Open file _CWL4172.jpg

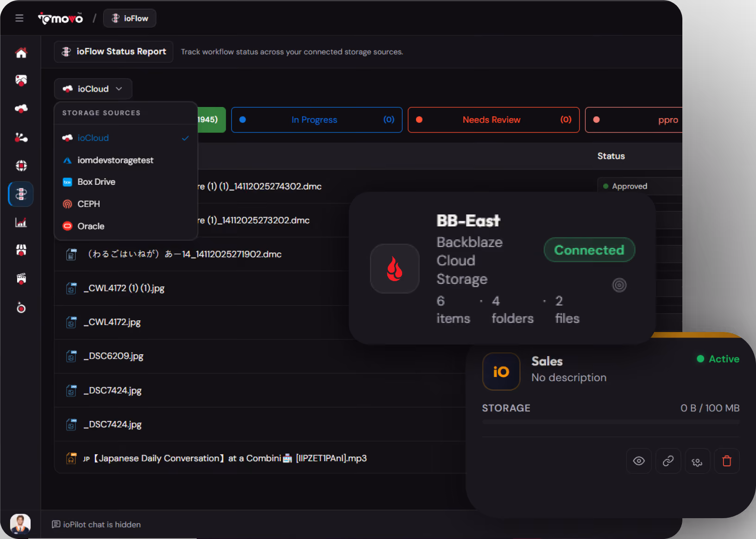112,322
